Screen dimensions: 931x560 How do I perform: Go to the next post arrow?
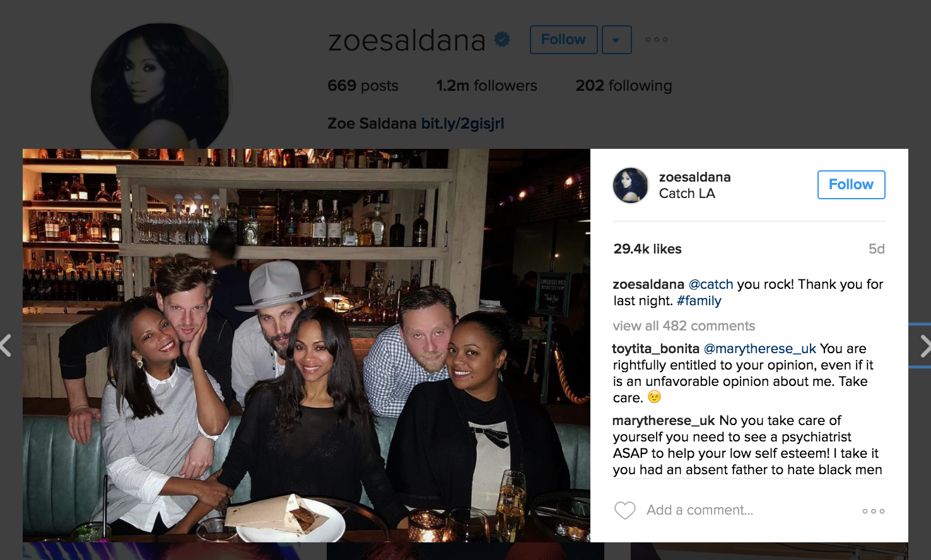[925, 346]
